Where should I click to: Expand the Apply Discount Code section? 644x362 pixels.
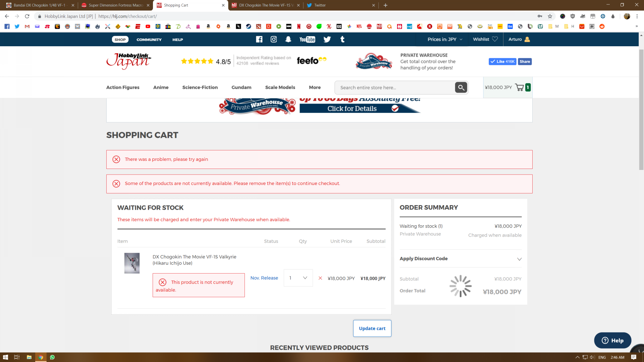pos(461,258)
